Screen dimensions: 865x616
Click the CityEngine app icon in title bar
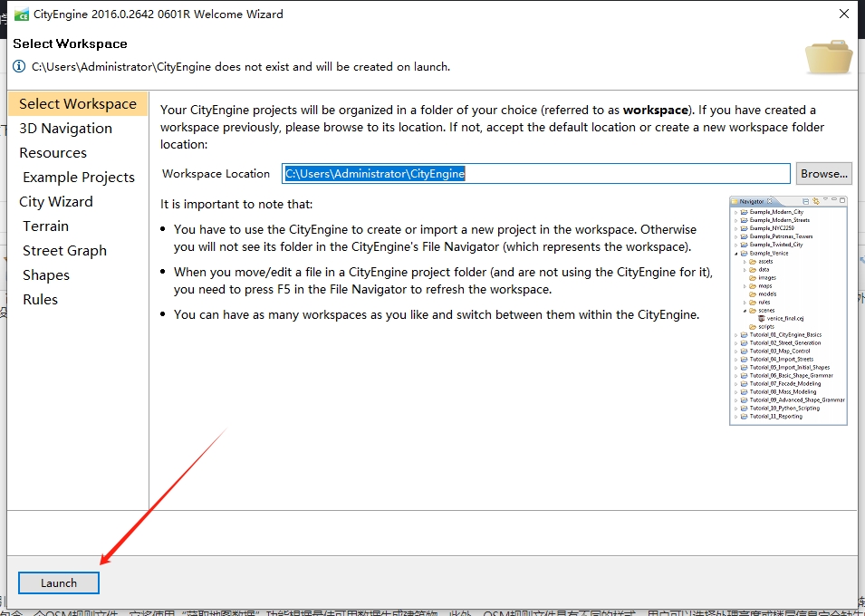click(x=22, y=14)
